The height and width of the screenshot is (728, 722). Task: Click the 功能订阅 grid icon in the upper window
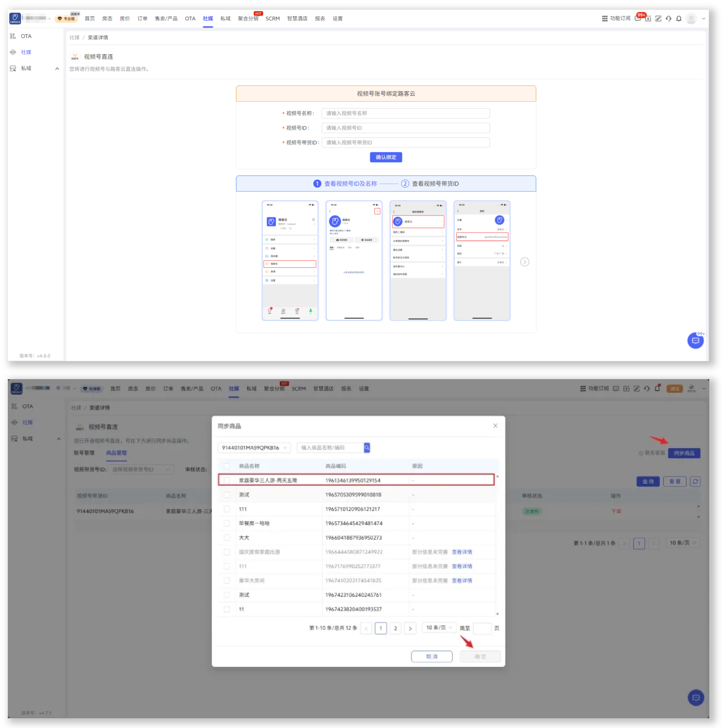pos(605,19)
